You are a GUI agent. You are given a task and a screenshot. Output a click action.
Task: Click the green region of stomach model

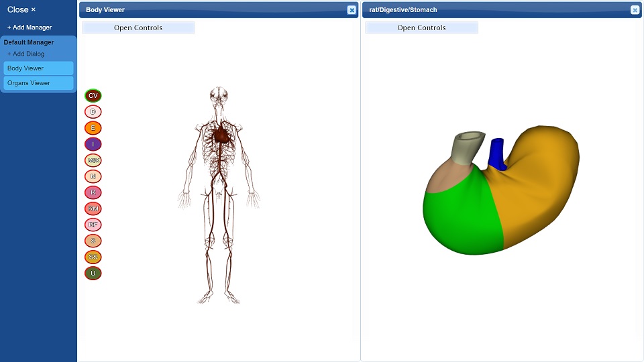[x=462, y=213]
